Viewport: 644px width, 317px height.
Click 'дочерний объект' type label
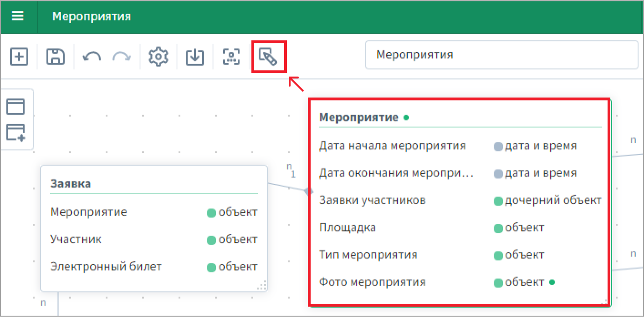553,200
